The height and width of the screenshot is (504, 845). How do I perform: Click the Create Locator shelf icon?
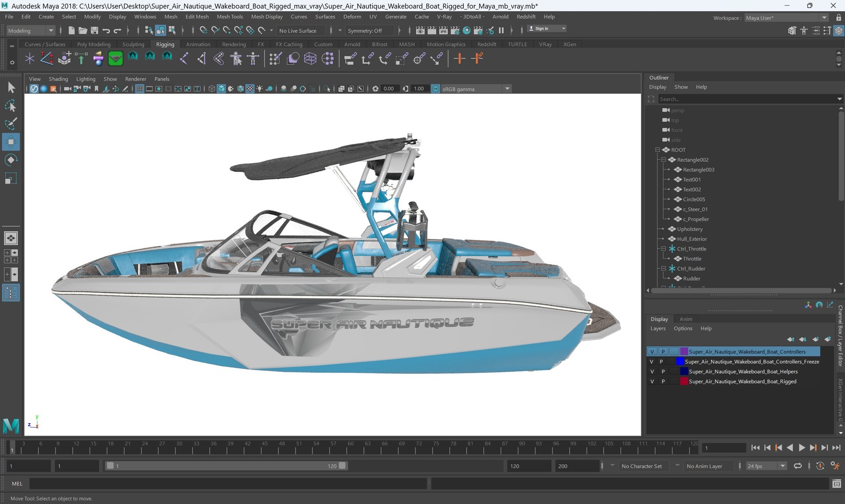(29, 58)
